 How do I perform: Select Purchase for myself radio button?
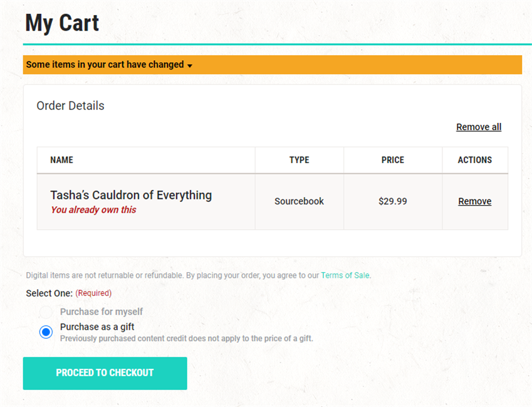[x=46, y=312]
